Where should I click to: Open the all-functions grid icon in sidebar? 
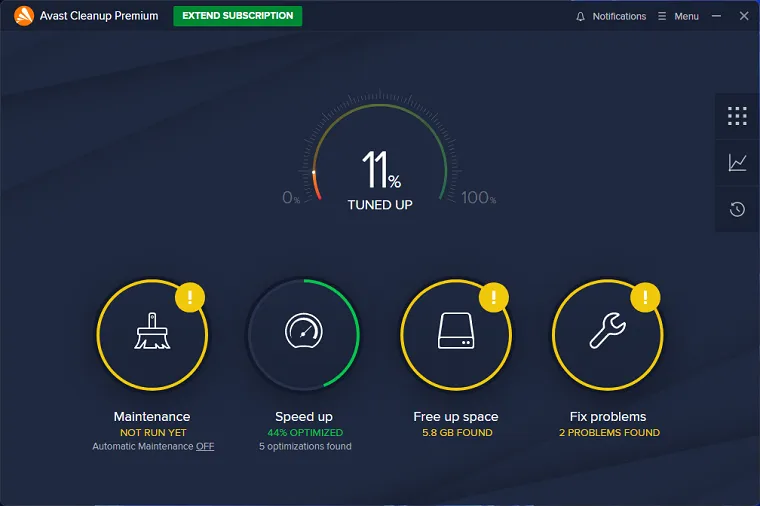tap(737, 116)
